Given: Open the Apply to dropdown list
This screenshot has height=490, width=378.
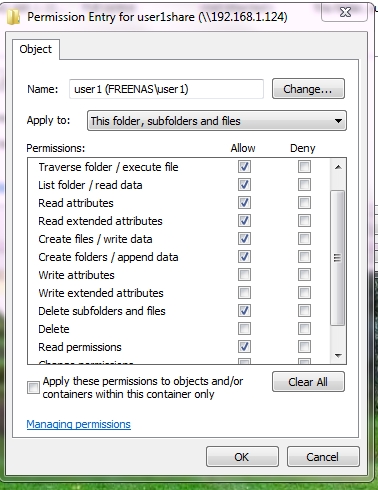Looking at the screenshot, I should pyautogui.click(x=217, y=121).
